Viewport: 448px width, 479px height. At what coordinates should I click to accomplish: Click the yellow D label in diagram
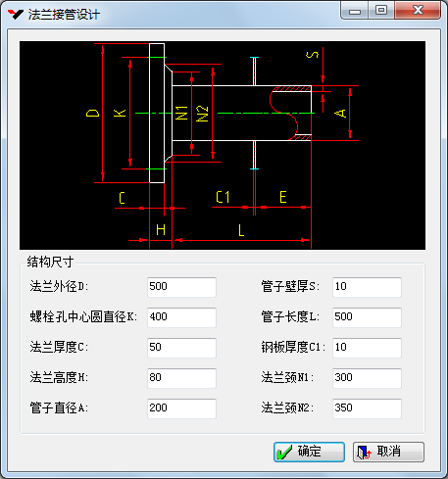point(92,114)
